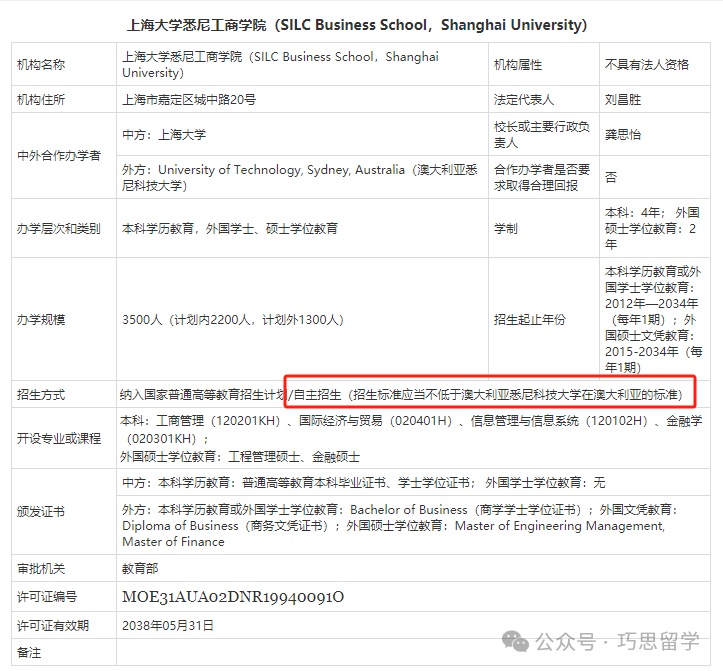Click the 校长或主要行政负责人 label
This screenshot has height=671, width=723.
pyautogui.click(x=542, y=135)
